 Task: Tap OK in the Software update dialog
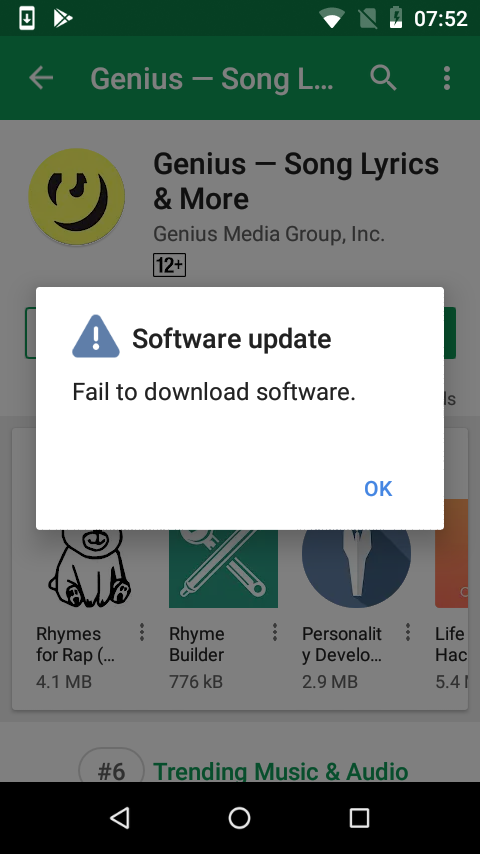(x=378, y=489)
